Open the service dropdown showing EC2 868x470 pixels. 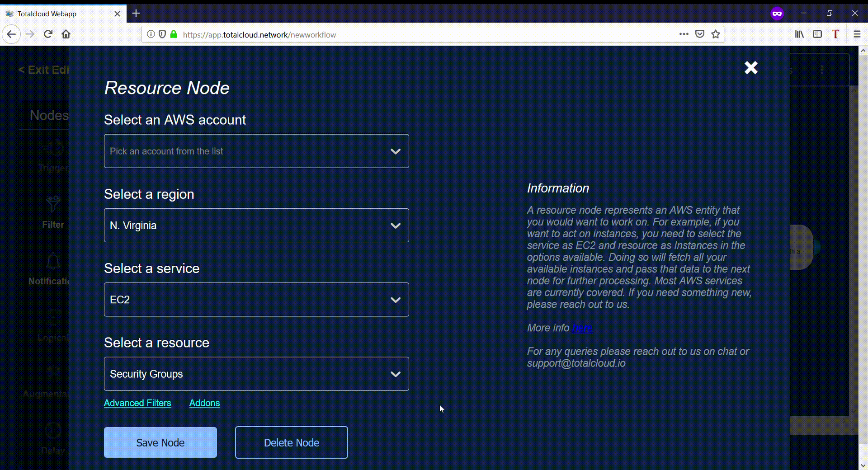coord(256,300)
